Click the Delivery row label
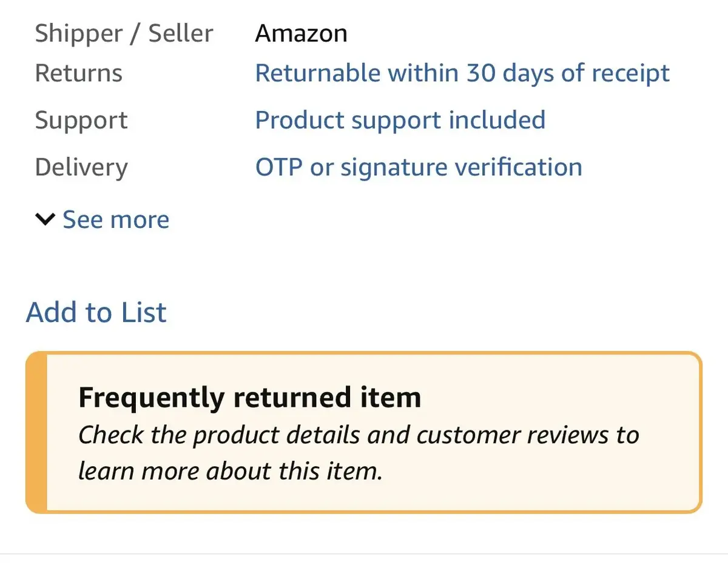The height and width of the screenshot is (582, 728). 81,167
